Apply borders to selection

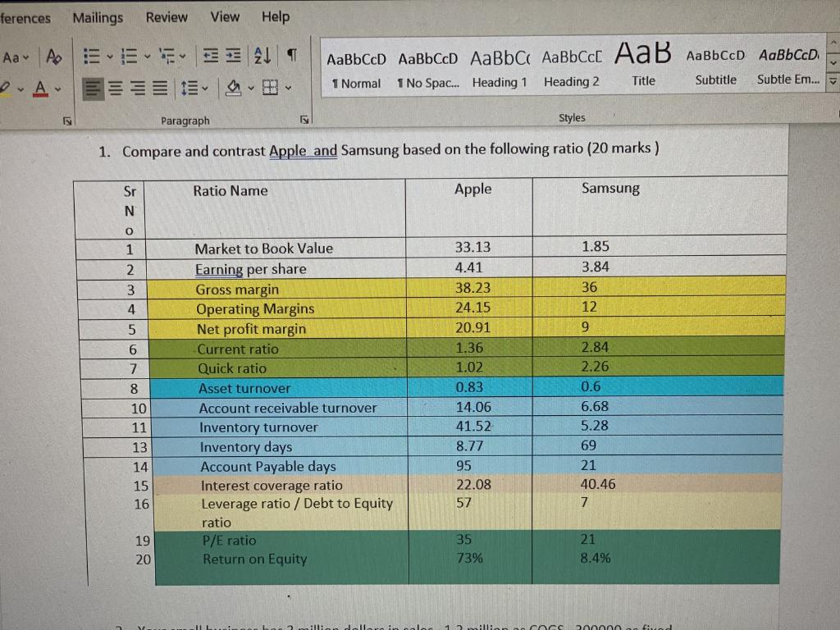(271, 87)
